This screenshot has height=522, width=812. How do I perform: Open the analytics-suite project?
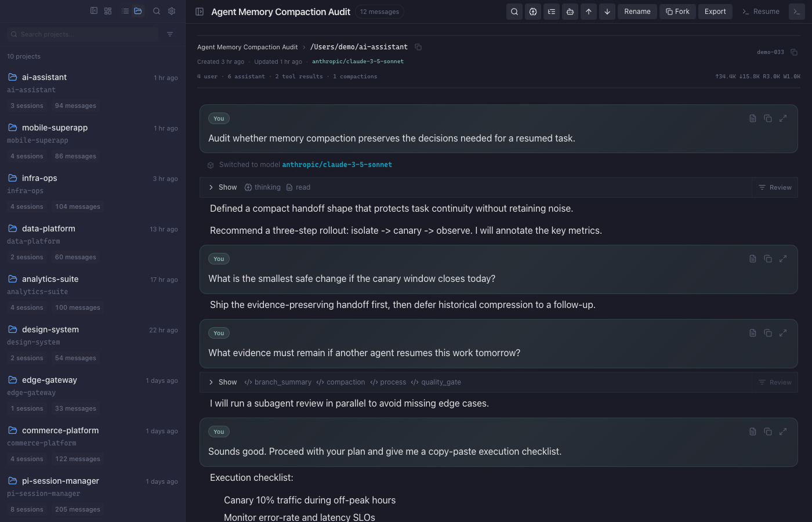[93, 293]
